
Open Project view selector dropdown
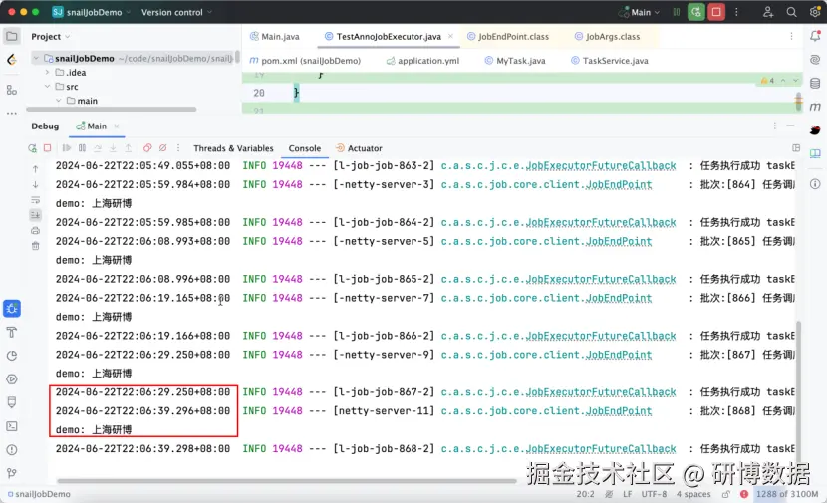[x=50, y=37]
